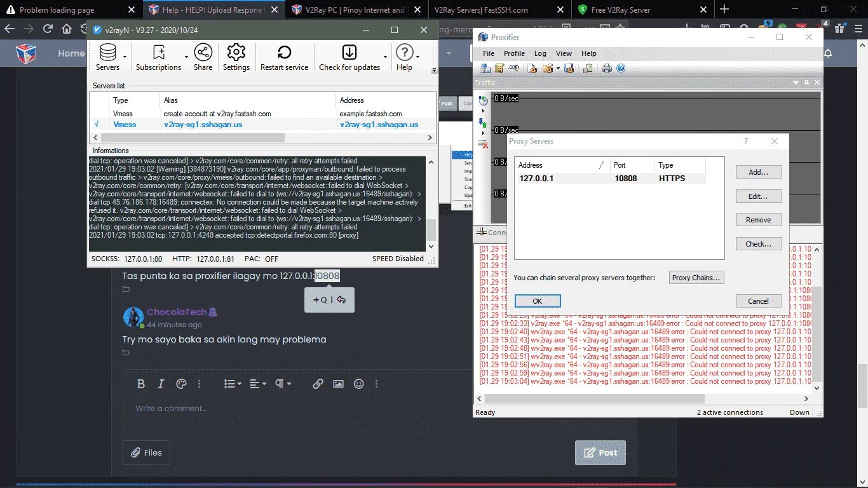Viewport: 868px width, 488px height.
Task: Click the clear traffic red X icon
Action: click(x=483, y=145)
